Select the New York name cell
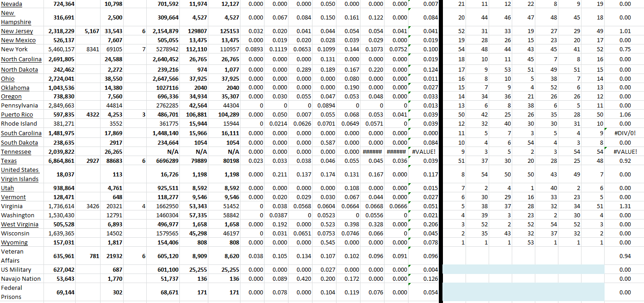The width and height of the screenshot is (644, 303). (14, 49)
